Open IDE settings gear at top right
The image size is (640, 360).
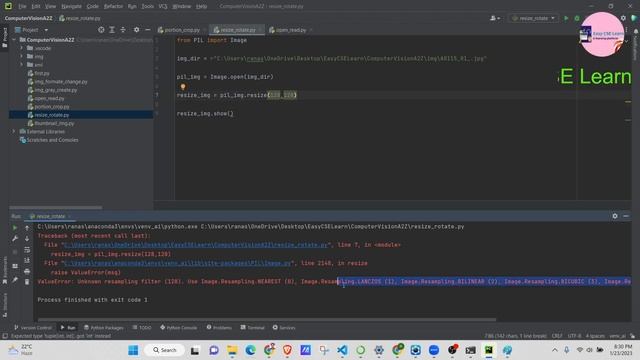(x=623, y=18)
